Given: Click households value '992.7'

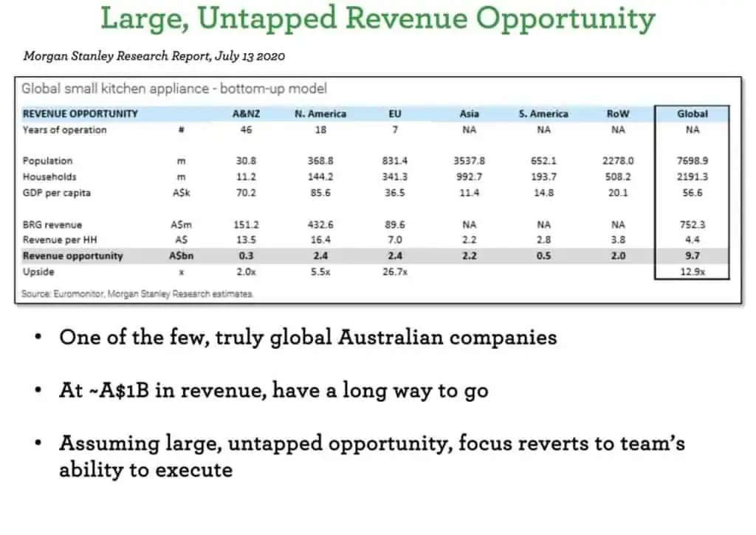Looking at the screenshot, I should (469, 177).
